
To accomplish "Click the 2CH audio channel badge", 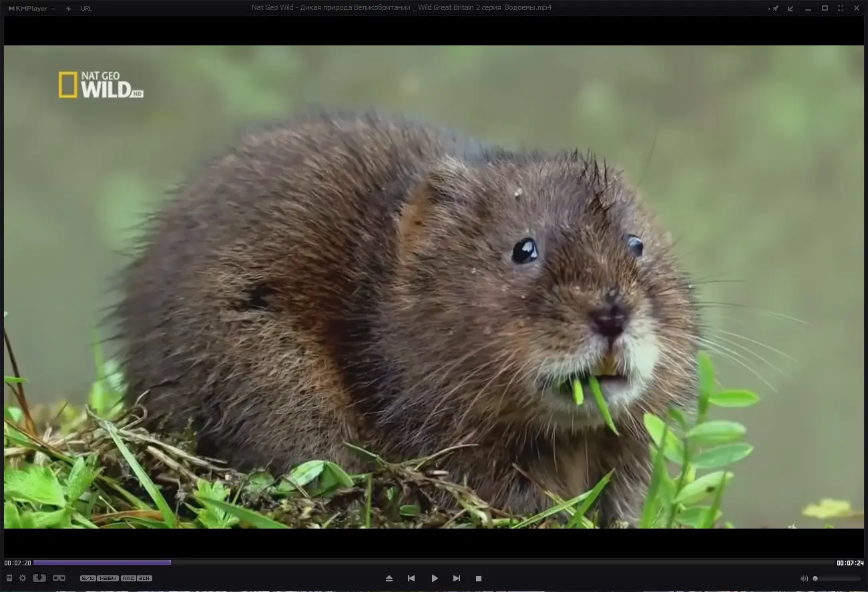I will (x=145, y=578).
